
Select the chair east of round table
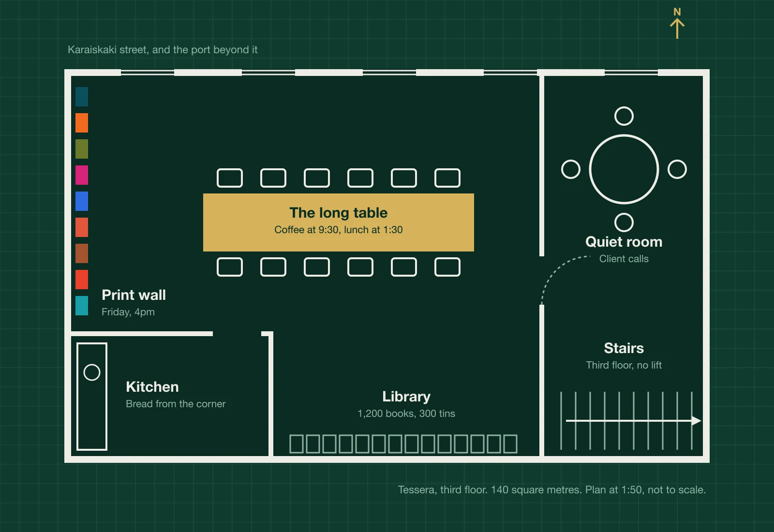677,169
